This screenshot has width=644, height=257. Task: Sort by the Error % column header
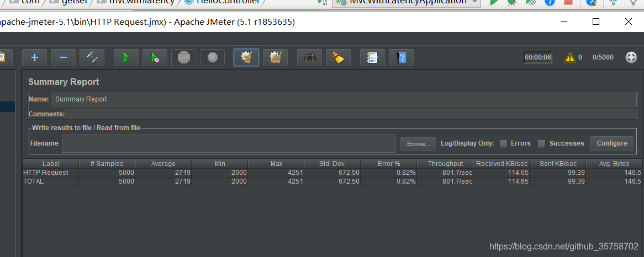pos(389,164)
